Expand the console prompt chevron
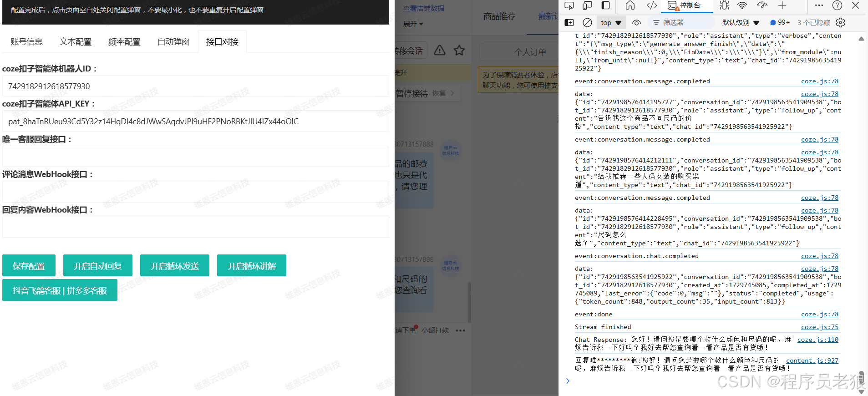Screen dimensions: 868x396 pos(568,381)
